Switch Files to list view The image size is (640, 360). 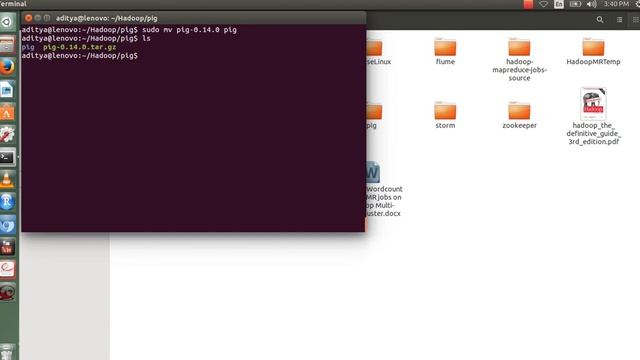tap(619, 20)
